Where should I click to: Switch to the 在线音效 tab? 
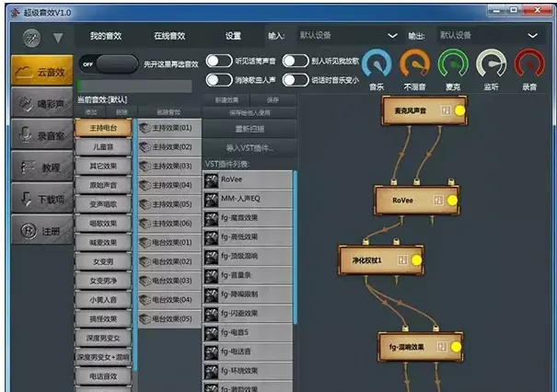coord(169,35)
